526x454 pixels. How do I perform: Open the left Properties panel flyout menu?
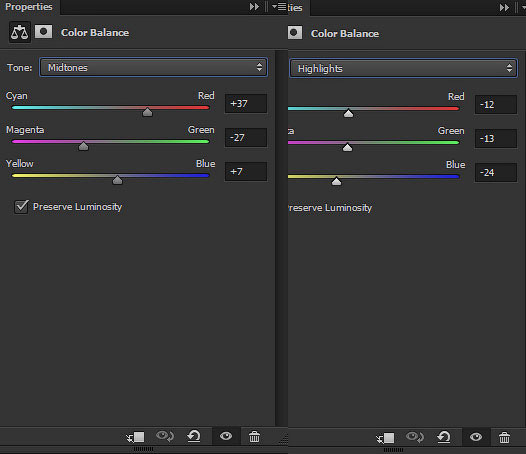point(279,7)
